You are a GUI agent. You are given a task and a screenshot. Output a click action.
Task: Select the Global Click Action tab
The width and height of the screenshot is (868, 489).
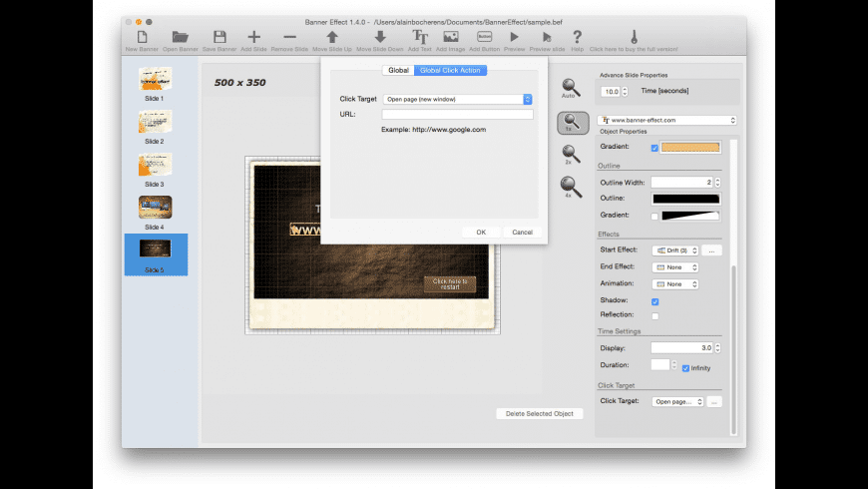point(450,70)
